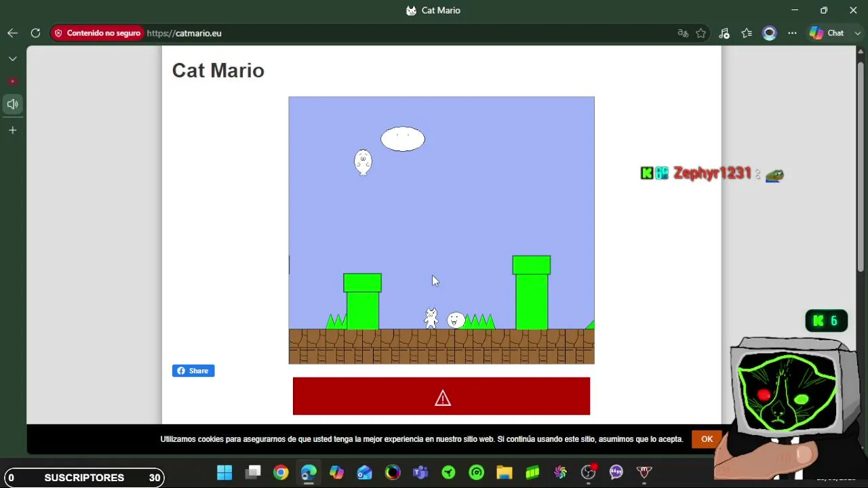Screen dimensions: 868x488
Task: Open Microsoft Teams from the taskbar
Action: (x=420, y=472)
